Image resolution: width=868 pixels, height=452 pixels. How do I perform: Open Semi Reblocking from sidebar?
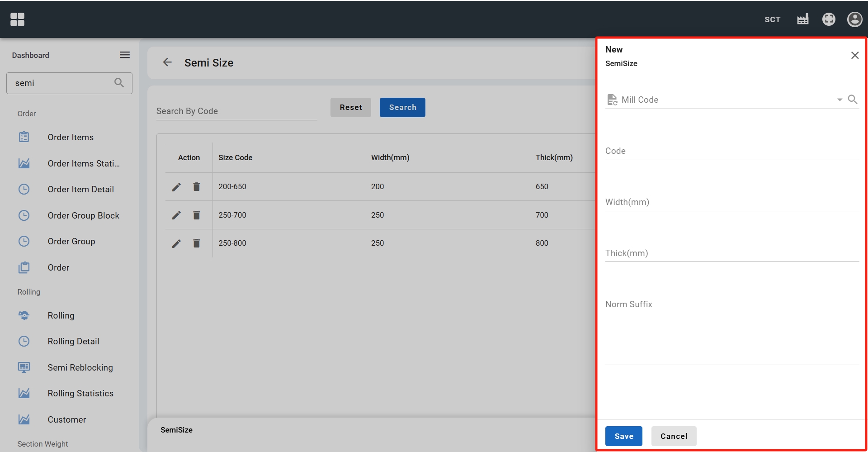pyautogui.click(x=80, y=367)
